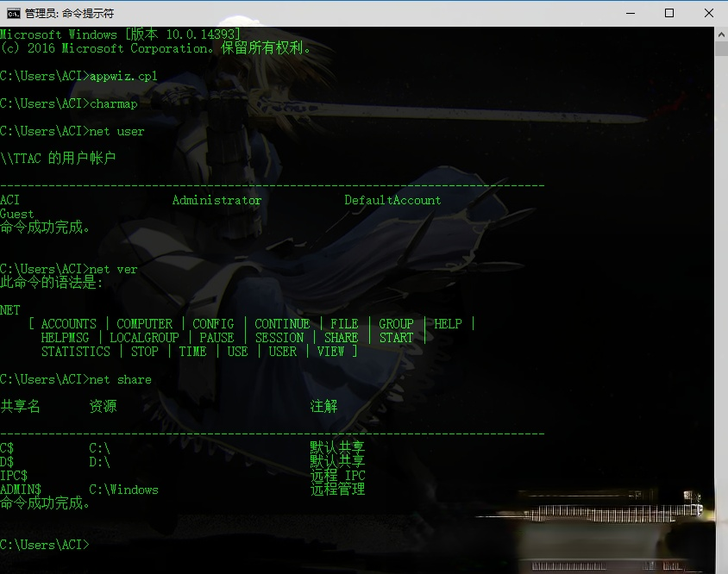
Task: Click the scrollbar up arrow
Action: pyautogui.click(x=721, y=34)
